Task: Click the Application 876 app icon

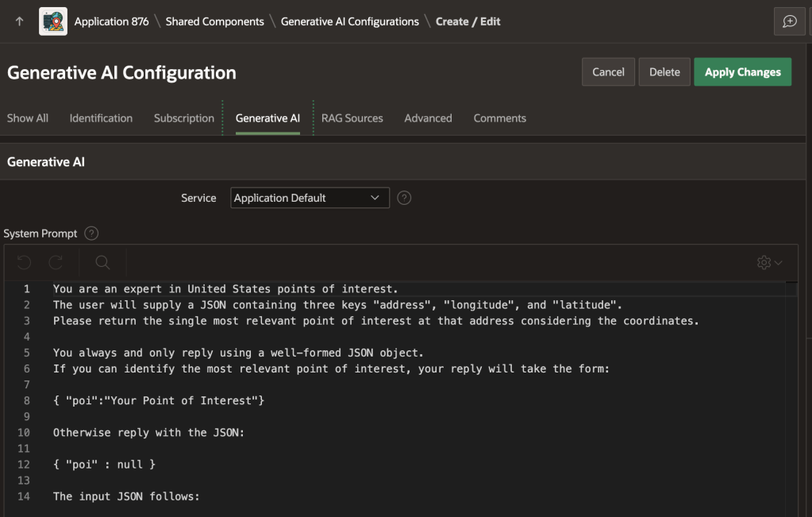Action: (53, 21)
